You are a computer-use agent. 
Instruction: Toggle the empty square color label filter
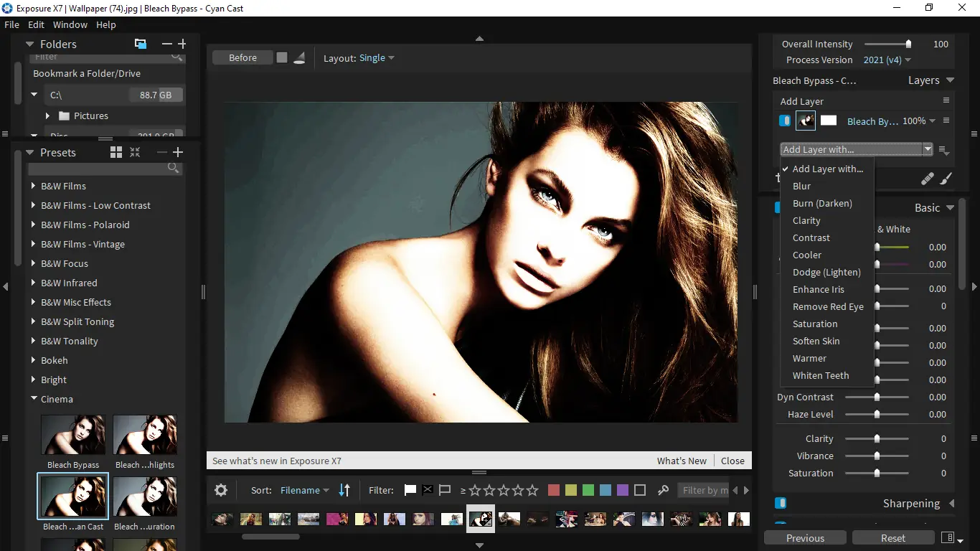(x=640, y=490)
